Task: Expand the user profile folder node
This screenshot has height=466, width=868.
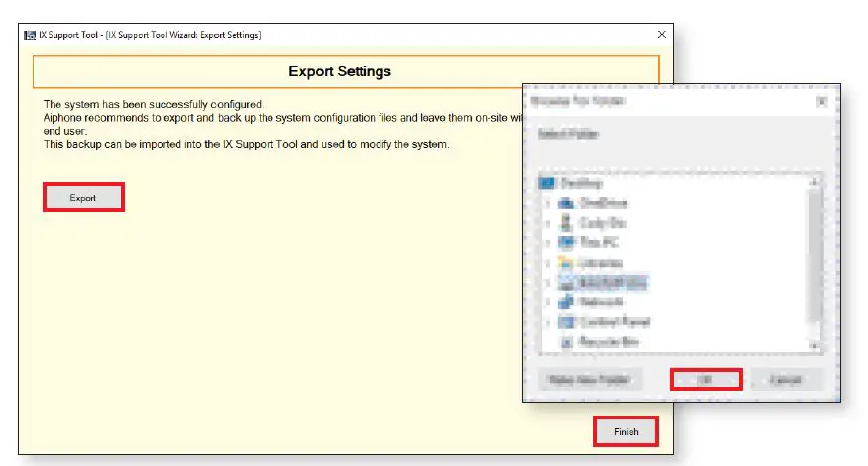Action: [x=548, y=223]
